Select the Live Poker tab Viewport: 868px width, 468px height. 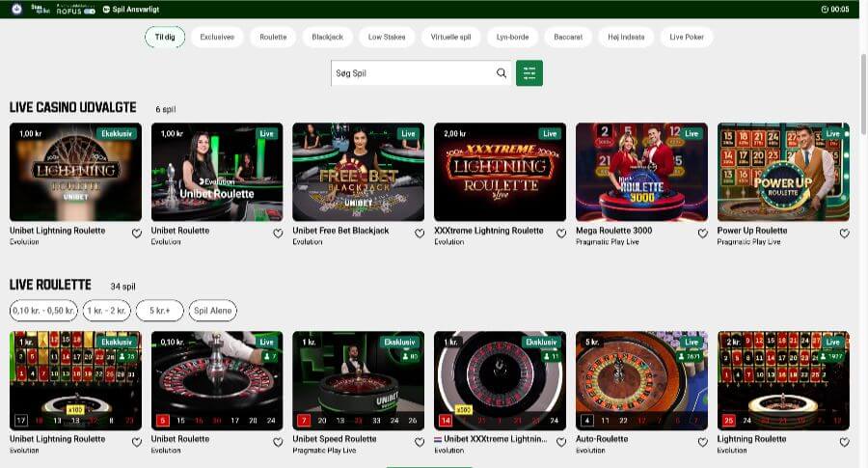point(687,37)
